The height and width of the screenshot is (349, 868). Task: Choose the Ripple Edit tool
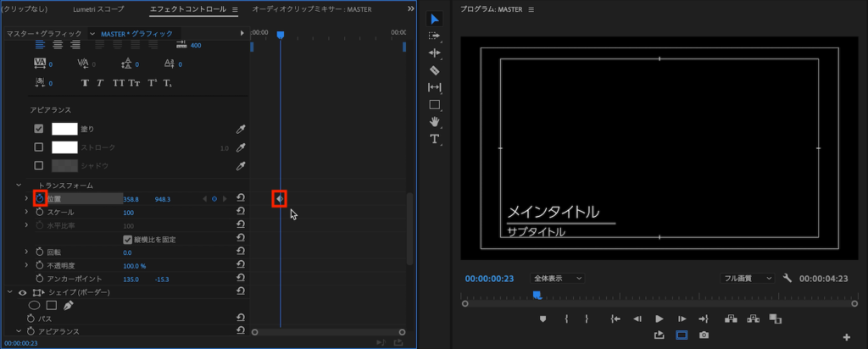pyautogui.click(x=435, y=53)
